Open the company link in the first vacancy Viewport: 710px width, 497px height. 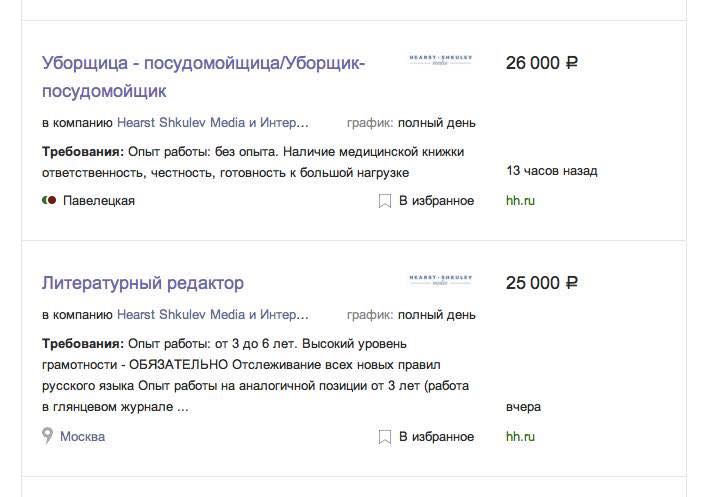(213, 124)
